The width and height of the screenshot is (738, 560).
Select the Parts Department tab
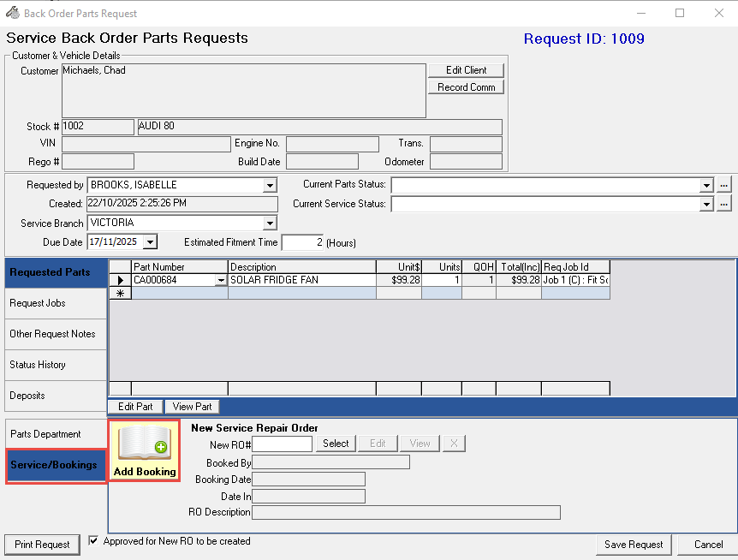coord(56,434)
